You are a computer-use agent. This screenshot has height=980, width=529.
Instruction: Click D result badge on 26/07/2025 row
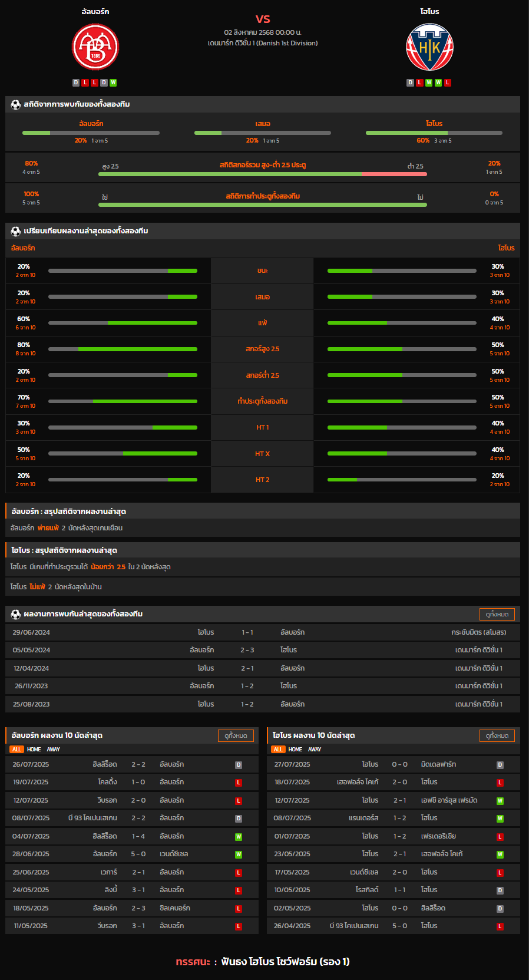(x=239, y=765)
